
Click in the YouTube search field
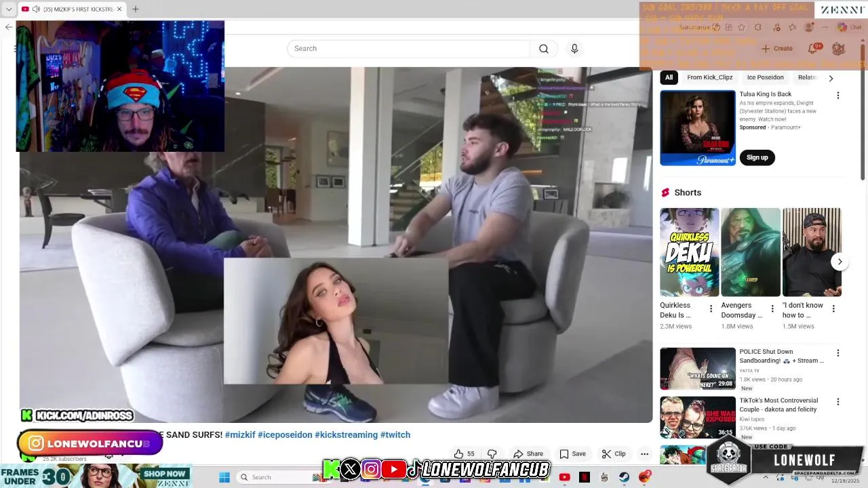coord(408,49)
